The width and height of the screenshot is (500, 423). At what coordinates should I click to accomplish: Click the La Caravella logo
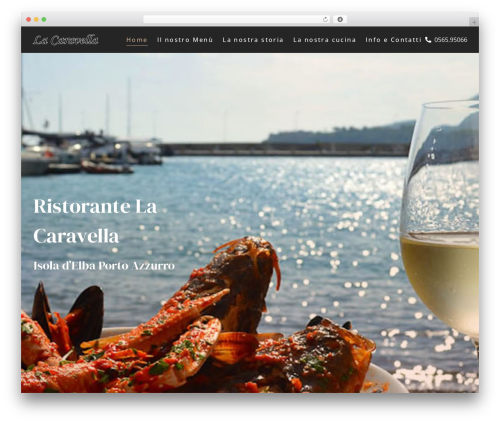point(66,40)
